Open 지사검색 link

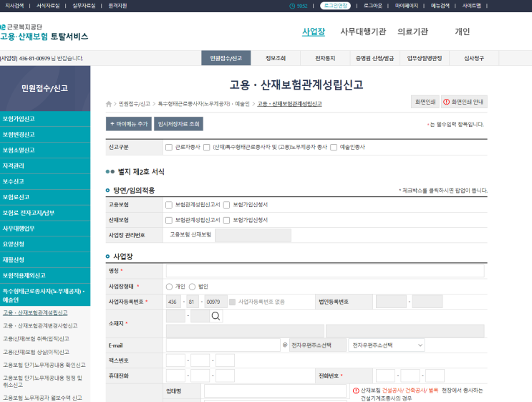tap(14, 6)
